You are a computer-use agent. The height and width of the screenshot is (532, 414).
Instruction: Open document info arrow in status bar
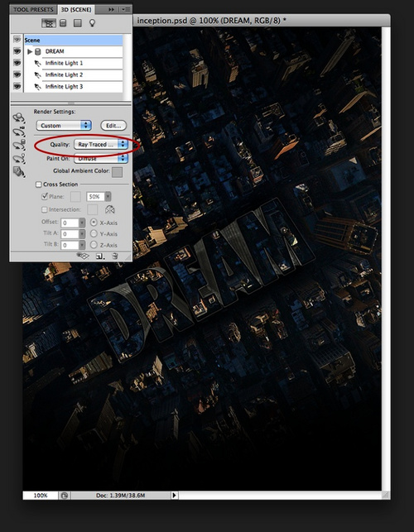click(x=174, y=496)
